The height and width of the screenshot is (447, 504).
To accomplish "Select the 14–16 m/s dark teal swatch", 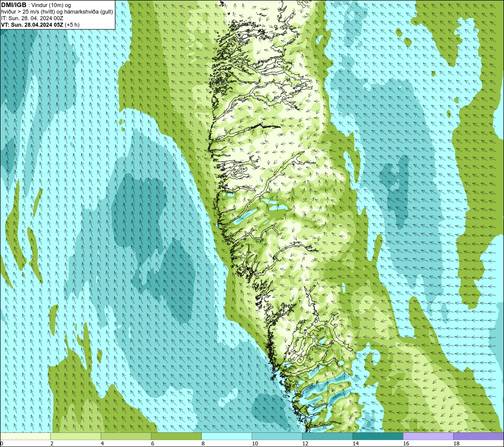I will (377, 436).
